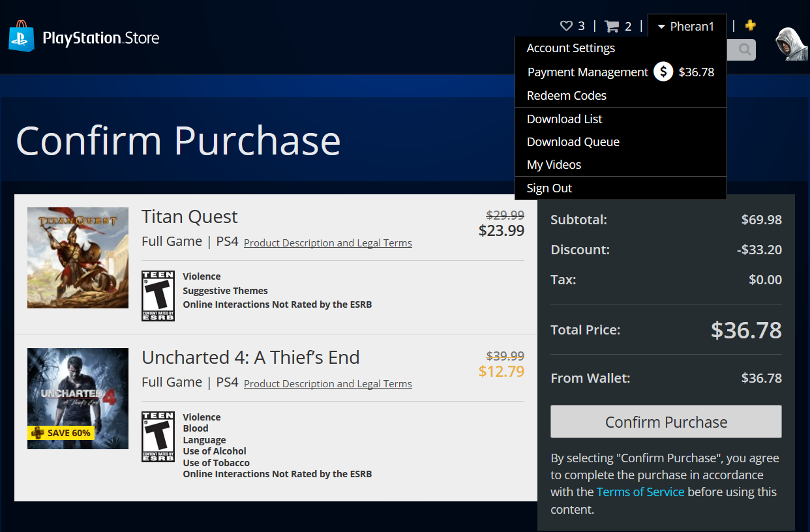Click the Teen ESRB rating icon for Titan Quest

(158, 296)
